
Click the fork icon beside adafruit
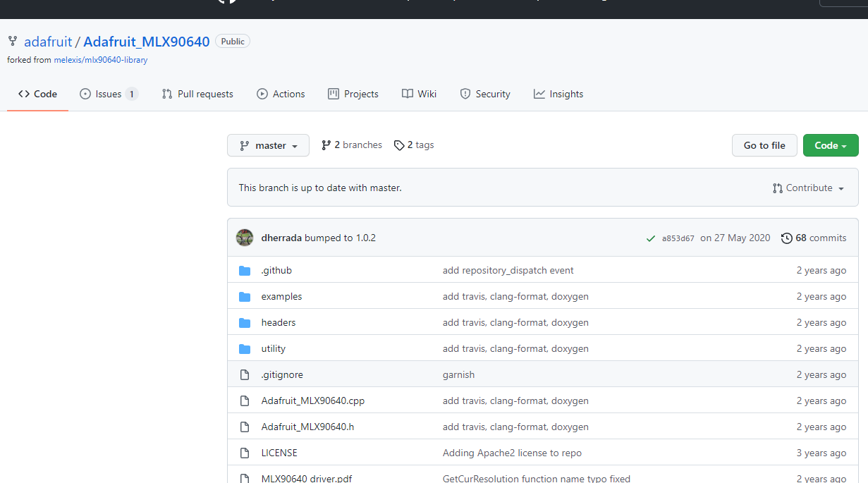pos(13,42)
